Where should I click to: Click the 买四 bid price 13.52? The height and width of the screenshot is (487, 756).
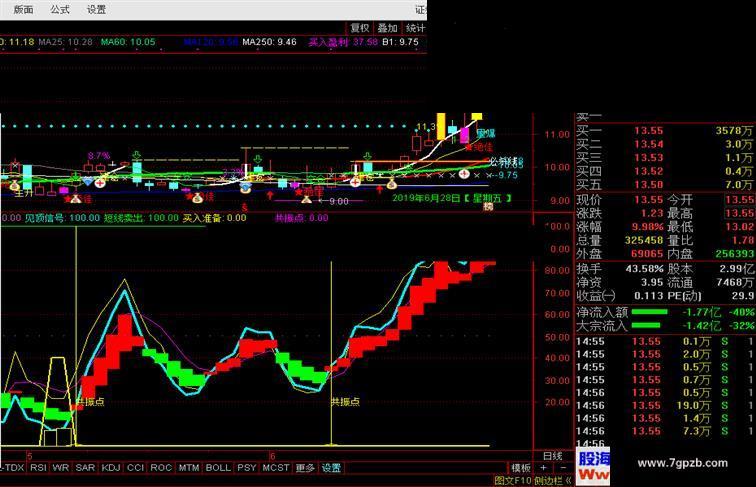[648, 171]
